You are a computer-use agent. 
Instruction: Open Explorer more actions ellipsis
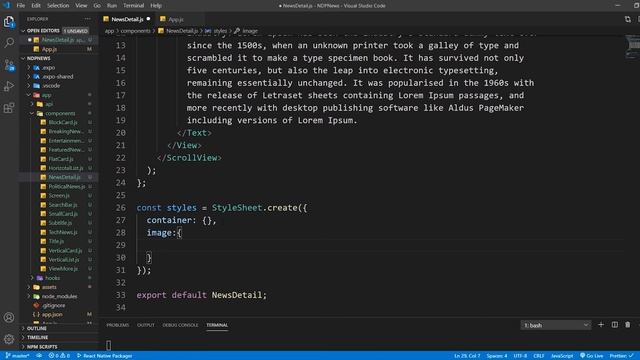pos(88,19)
